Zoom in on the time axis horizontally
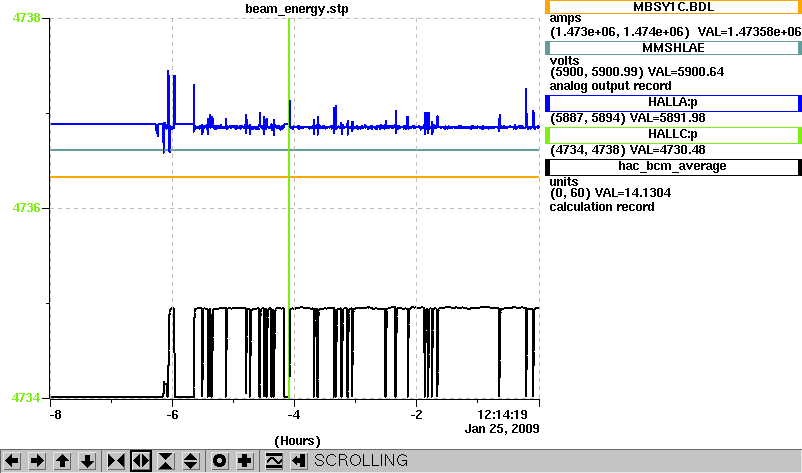 click(x=116, y=461)
